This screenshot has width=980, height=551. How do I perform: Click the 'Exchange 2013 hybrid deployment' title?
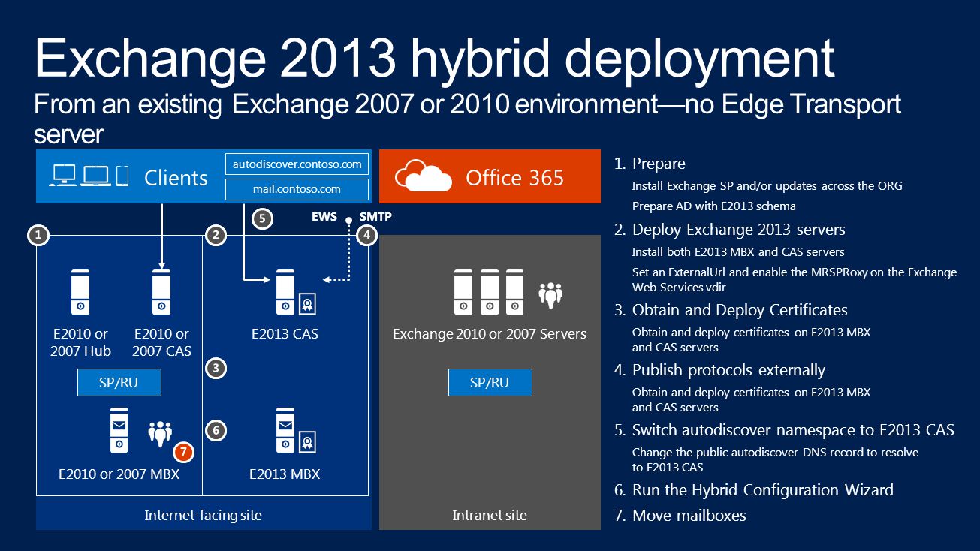(435, 59)
